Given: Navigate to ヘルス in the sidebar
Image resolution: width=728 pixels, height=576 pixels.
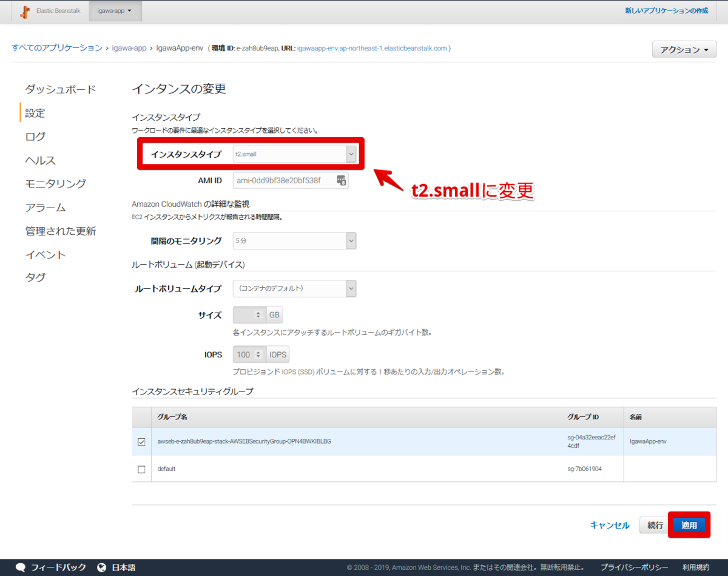Looking at the screenshot, I should coord(37,160).
